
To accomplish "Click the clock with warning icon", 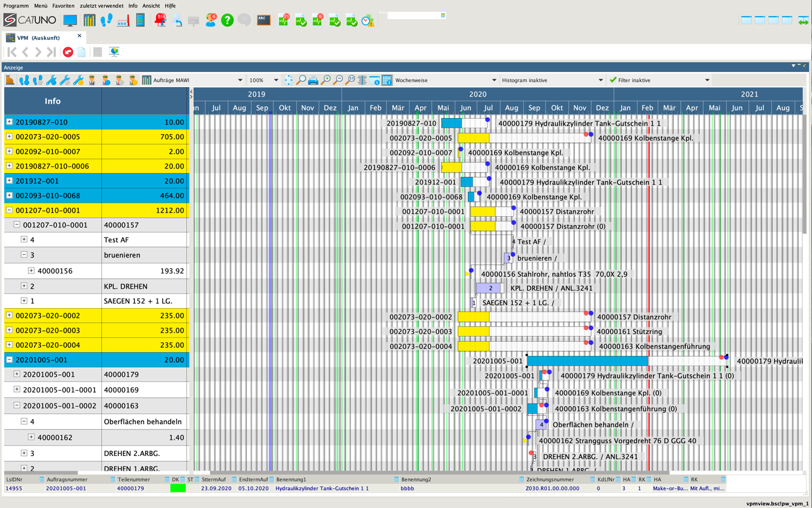I will pyautogui.click(x=368, y=21).
